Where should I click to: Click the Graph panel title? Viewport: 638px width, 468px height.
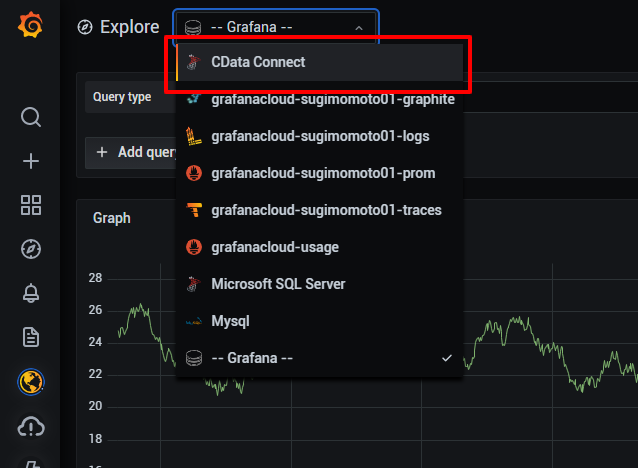[111, 218]
